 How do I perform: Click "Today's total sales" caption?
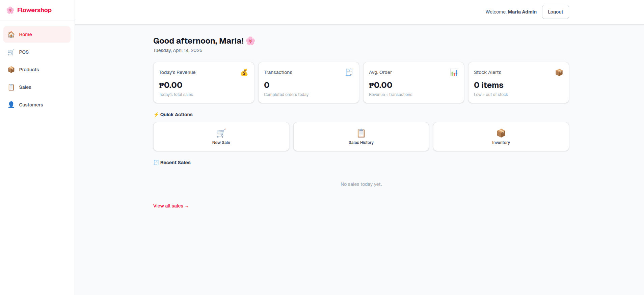[176, 95]
